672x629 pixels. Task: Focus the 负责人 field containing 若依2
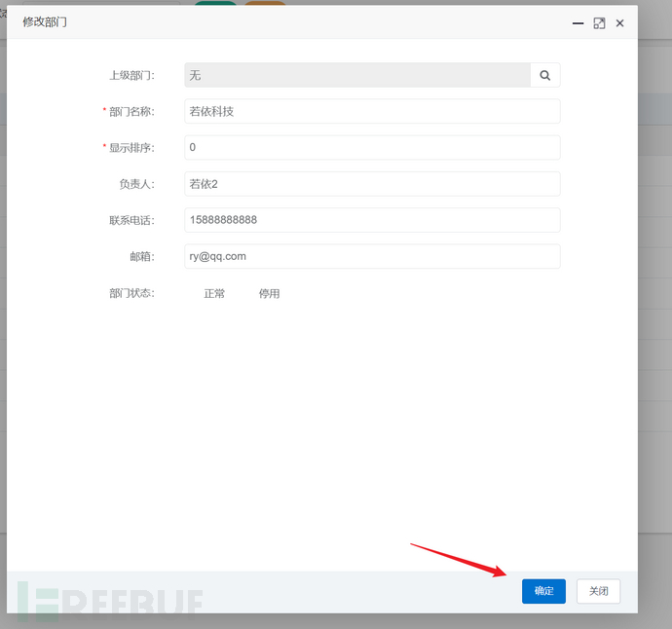[372, 184]
